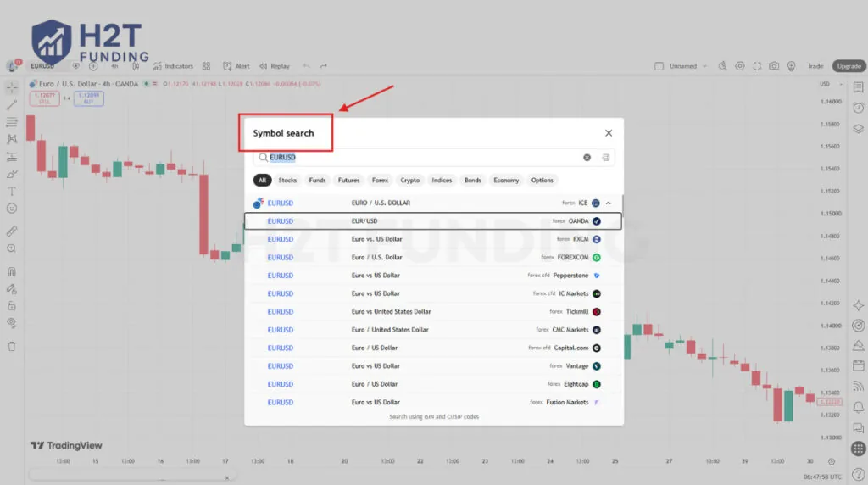Click the undo arrow
This screenshot has width=868, height=485.
306,66
